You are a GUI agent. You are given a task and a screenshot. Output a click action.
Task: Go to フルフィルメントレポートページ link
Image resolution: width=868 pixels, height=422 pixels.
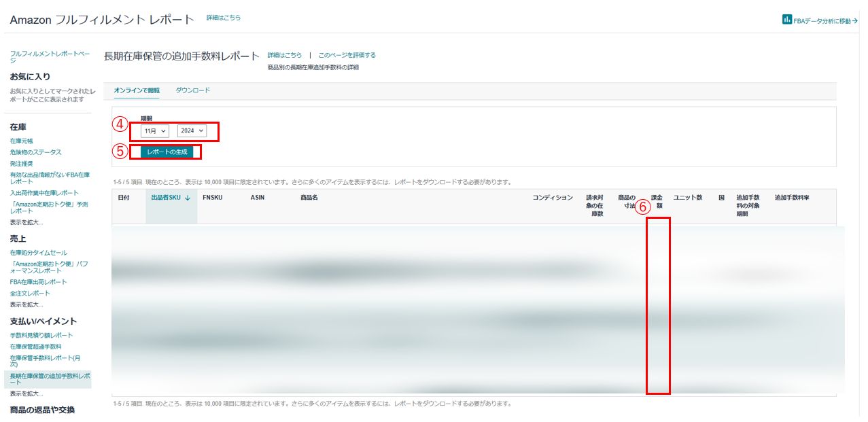(50, 56)
